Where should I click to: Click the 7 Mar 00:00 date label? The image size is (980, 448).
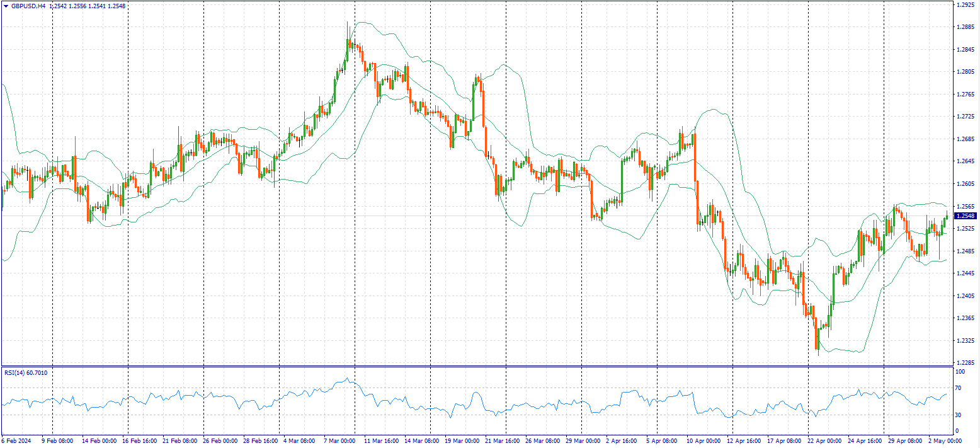(339, 441)
